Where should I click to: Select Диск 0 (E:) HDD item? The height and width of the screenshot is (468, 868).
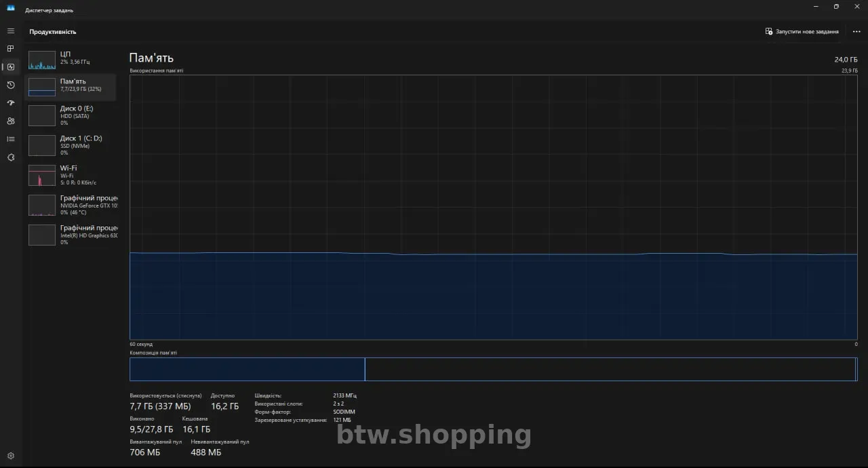71,115
